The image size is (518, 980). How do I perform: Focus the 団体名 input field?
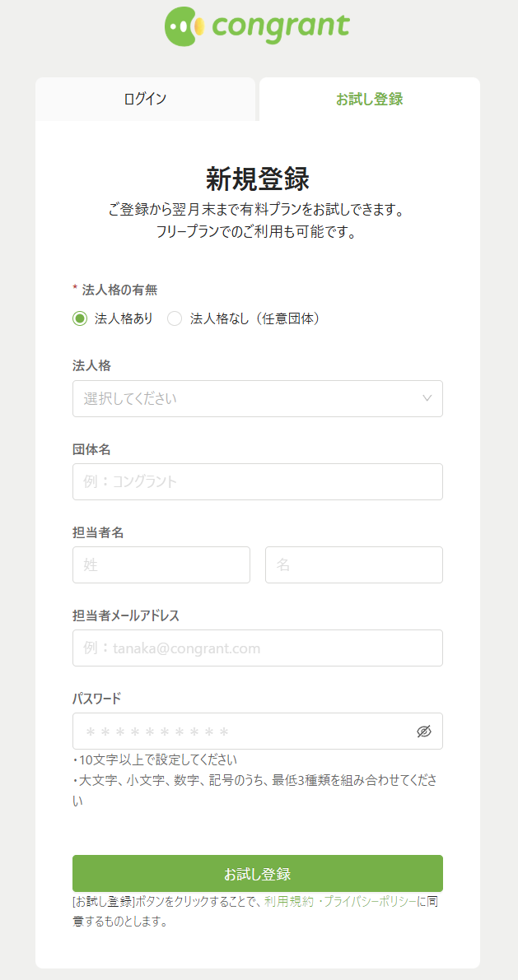tap(257, 481)
